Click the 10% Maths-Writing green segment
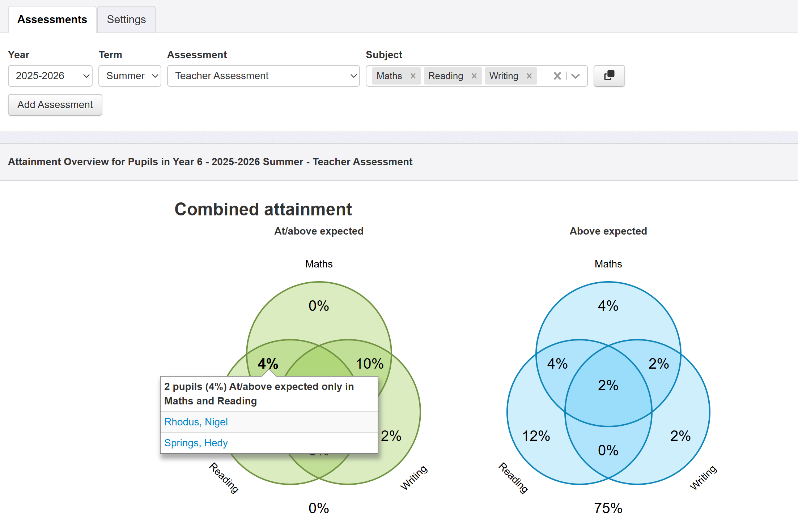 pos(369,364)
